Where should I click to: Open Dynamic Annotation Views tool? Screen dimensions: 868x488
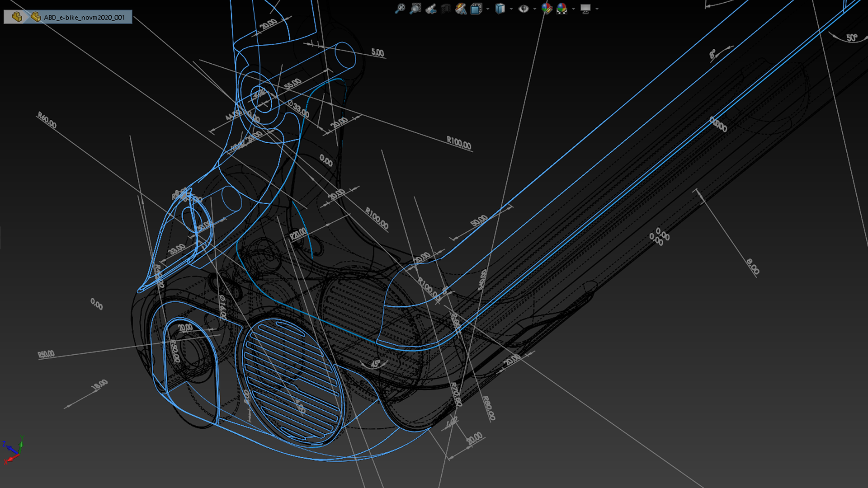[461, 9]
